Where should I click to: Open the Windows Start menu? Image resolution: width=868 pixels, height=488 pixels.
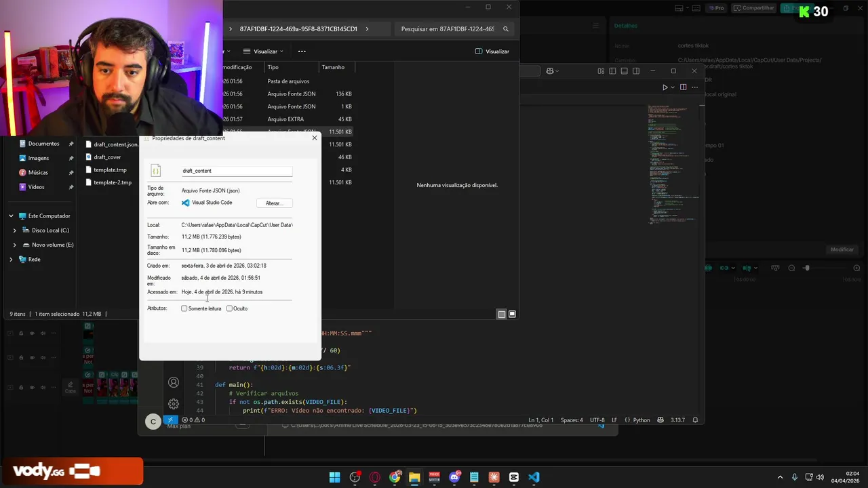pyautogui.click(x=334, y=477)
